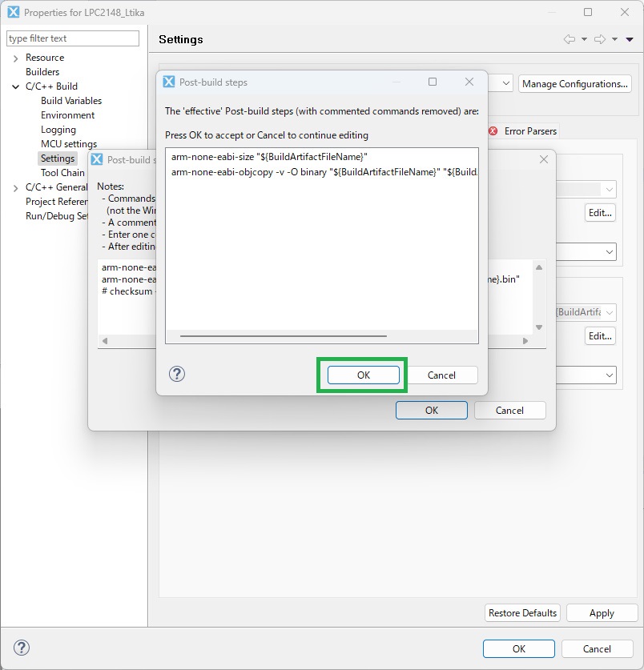Expand the Resource tree node
644x670 pixels.
(x=16, y=58)
